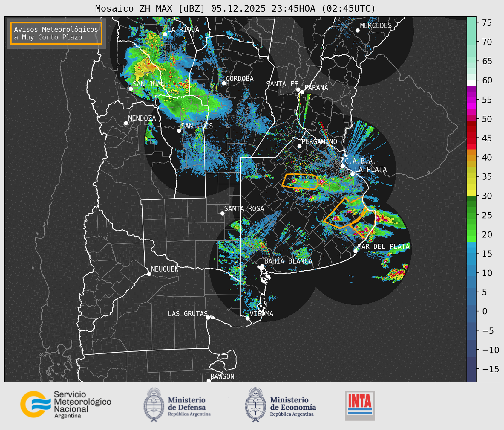Viewport: 504px width, 430px height.
Task: Select the LA PLATA city marker
Action: 353,174
